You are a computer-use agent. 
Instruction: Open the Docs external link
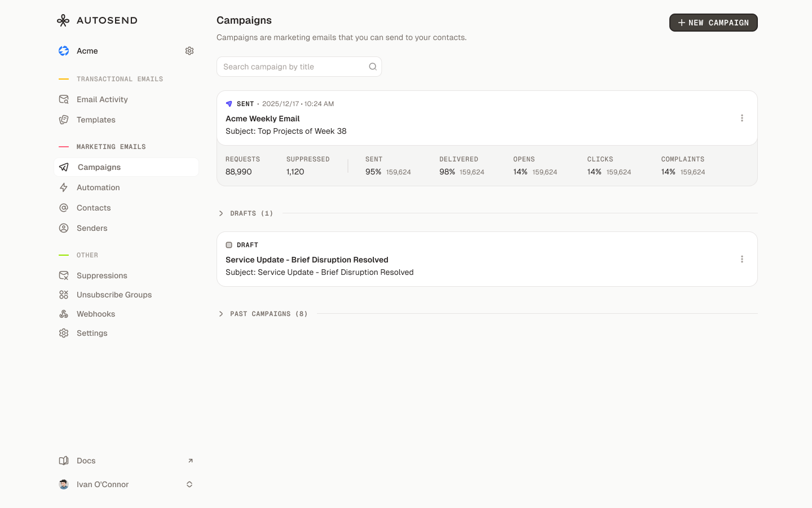tap(189, 461)
